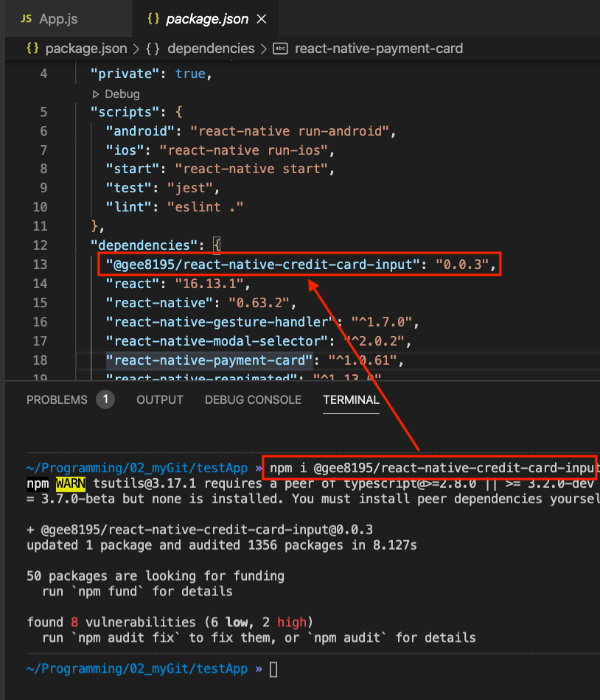Screen dimensions: 600x700
Task: Click the "0.63.2" react-native version value
Action: coord(259,303)
